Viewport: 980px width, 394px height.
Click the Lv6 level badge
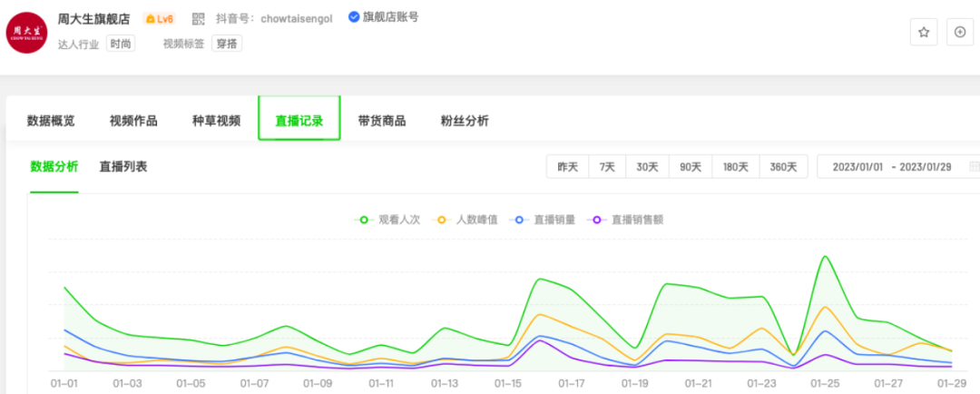coord(160,18)
